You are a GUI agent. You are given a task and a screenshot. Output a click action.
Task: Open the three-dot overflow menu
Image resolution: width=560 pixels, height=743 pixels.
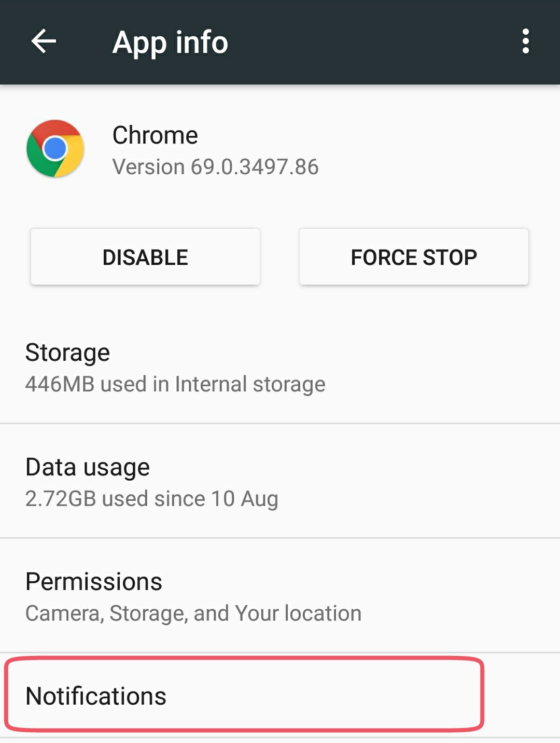coord(526,41)
